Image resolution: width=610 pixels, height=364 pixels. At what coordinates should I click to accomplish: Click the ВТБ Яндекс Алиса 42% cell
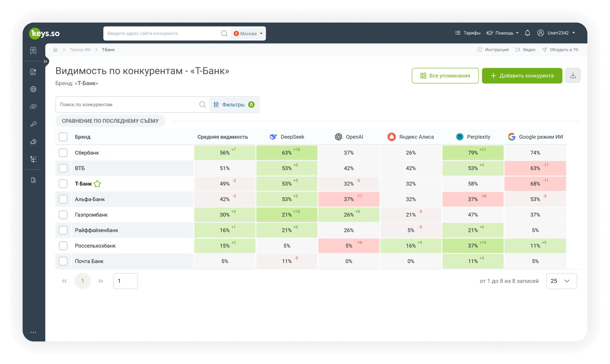point(411,168)
